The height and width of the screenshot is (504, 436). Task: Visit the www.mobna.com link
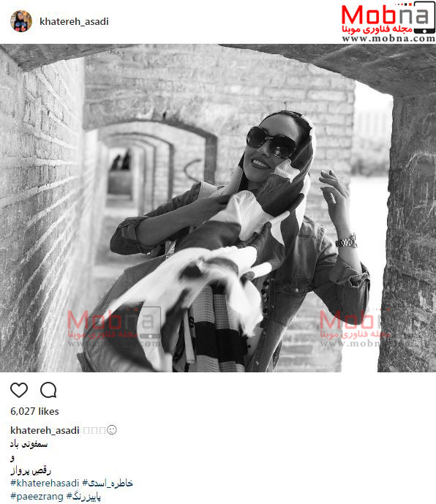pyautogui.click(x=388, y=39)
